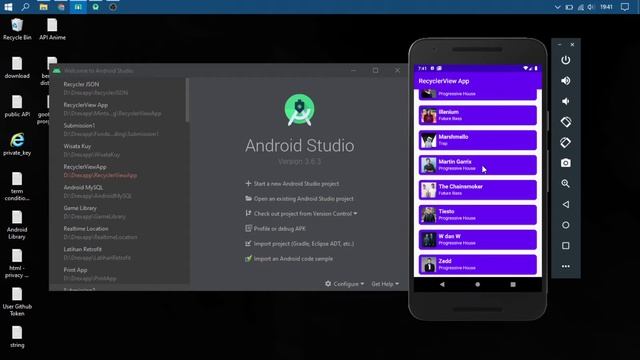Expand the system tray hidden icons chevron
The width and height of the screenshot is (640, 360).
click(x=557, y=7)
